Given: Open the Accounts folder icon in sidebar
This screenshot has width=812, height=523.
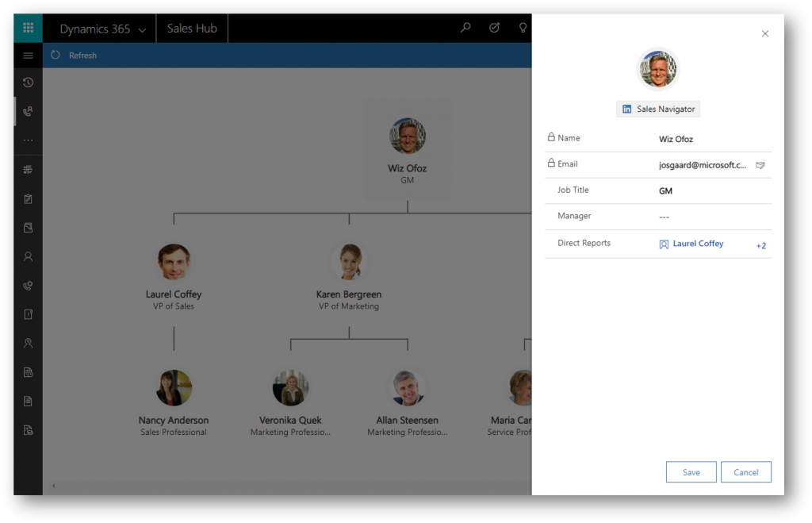Looking at the screenshot, I should coord(28,228).
